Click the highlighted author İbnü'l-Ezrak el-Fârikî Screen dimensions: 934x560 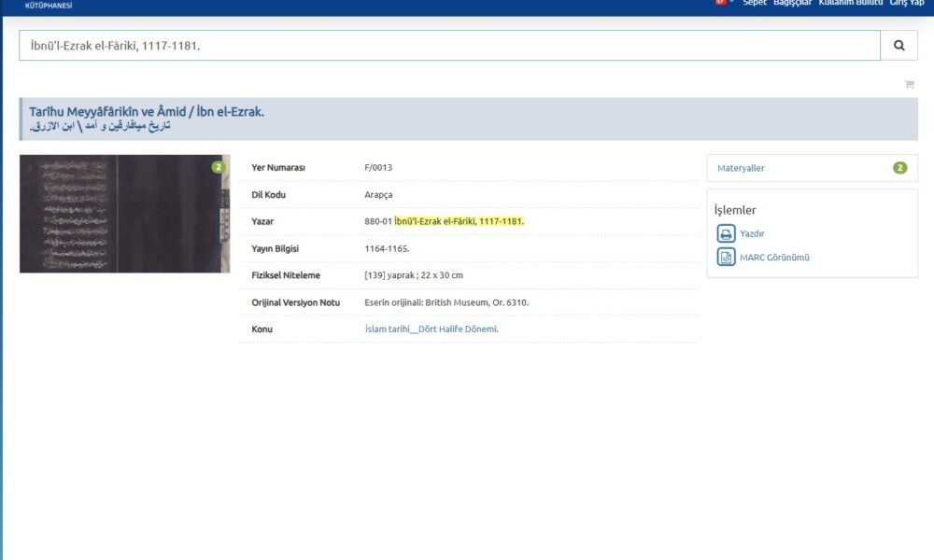(x=459, y=221)
